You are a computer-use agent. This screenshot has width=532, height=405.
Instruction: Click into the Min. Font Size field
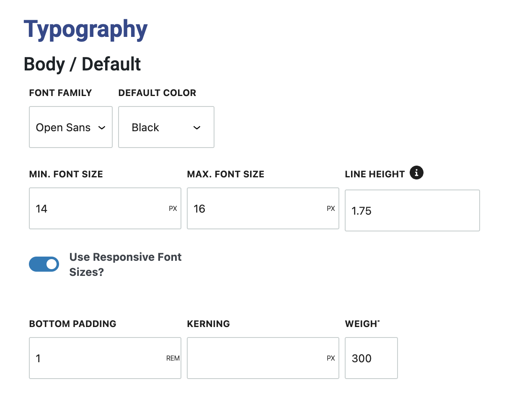[x=98, y=208]
